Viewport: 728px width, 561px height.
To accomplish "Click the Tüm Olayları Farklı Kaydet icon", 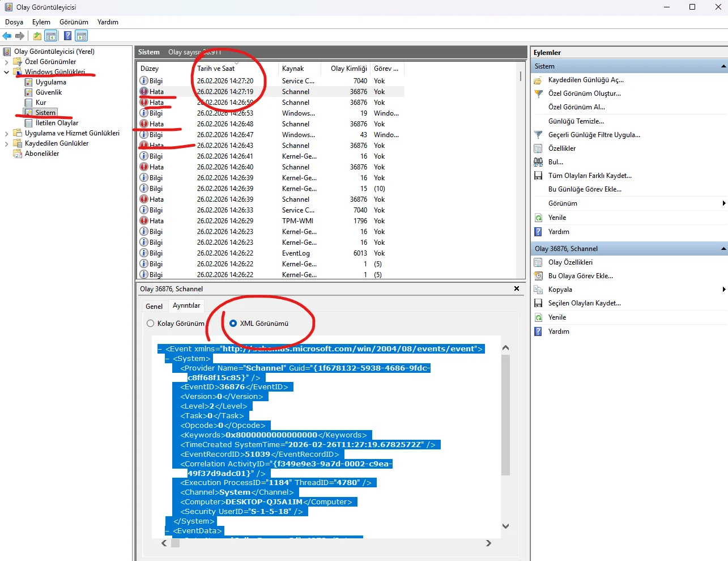I will pos(538,176).
